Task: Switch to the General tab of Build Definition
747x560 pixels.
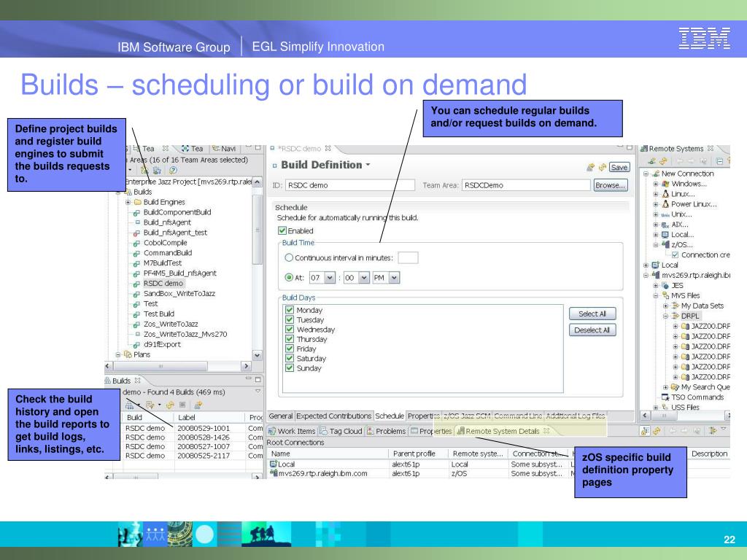Action: click(281, 416)
